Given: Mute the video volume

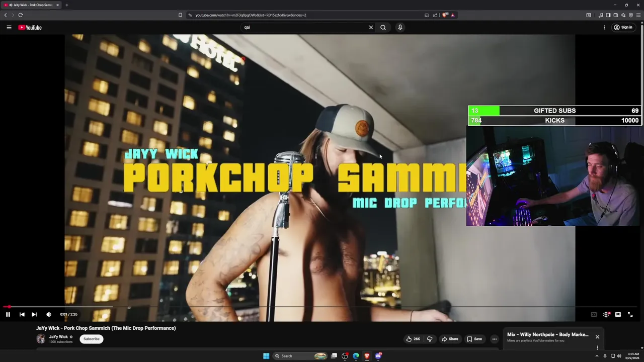Looking at the screenshot, I should pos(49,314).
